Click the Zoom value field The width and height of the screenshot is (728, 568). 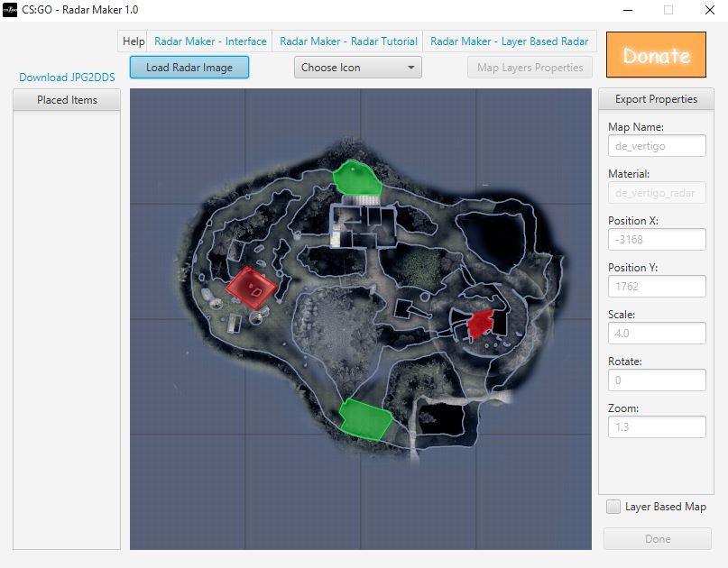657,427
